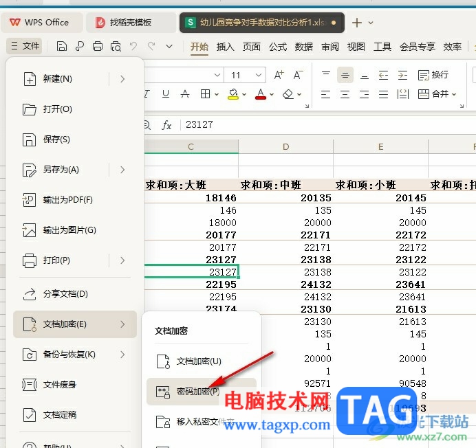
Task: Open the WPS Office home tab
Action: 42,23
